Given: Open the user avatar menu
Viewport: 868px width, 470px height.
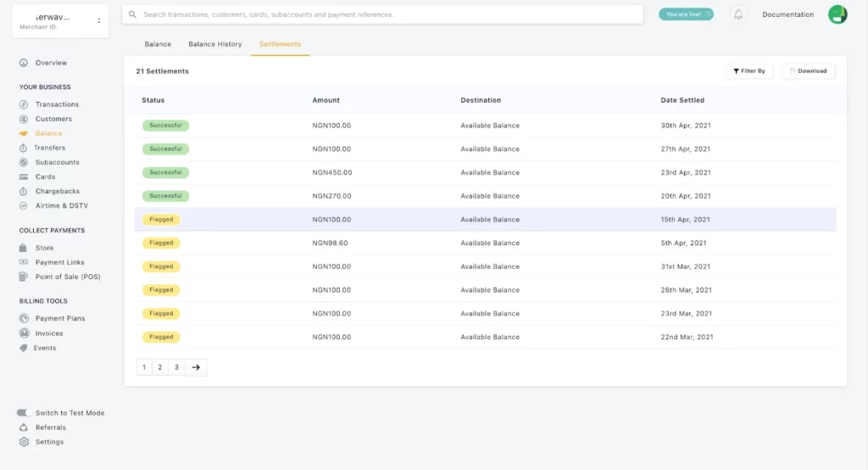Looking at the screenshot, I should (x=837, y=14).
